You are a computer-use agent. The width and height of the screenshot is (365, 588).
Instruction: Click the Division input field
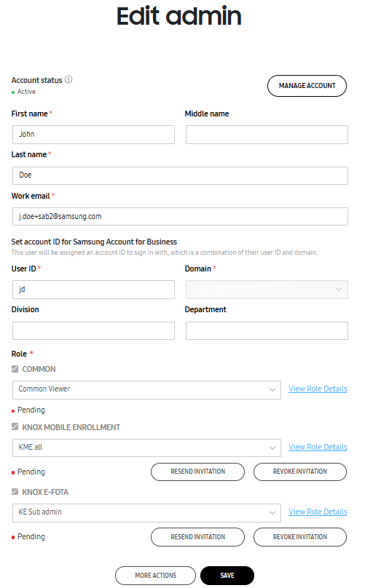click(93, 330)
